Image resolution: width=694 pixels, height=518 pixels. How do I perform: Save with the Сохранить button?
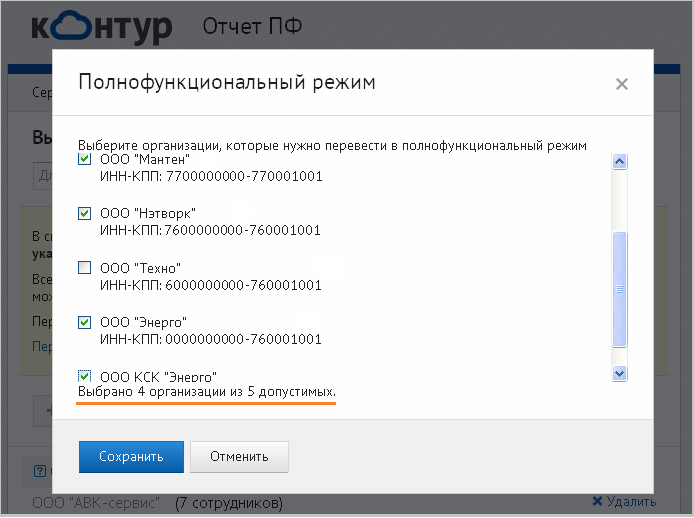click(131, 456)
